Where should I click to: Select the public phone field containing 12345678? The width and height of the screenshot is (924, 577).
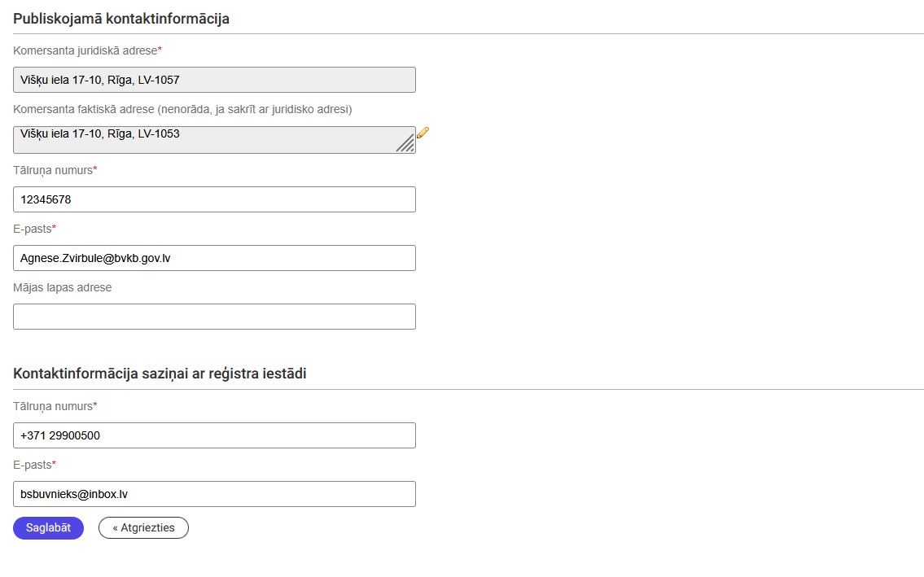(214, 199)
